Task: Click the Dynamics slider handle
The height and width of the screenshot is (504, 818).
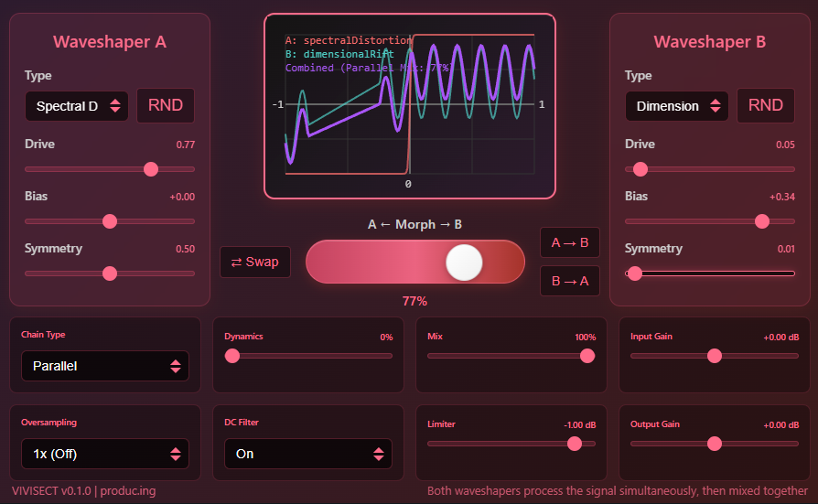Action: (x=232, y=356)
